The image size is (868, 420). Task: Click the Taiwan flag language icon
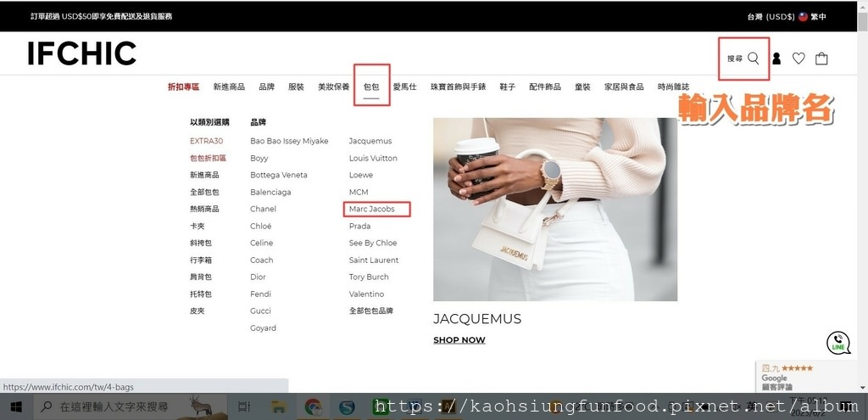pos(803,17)
